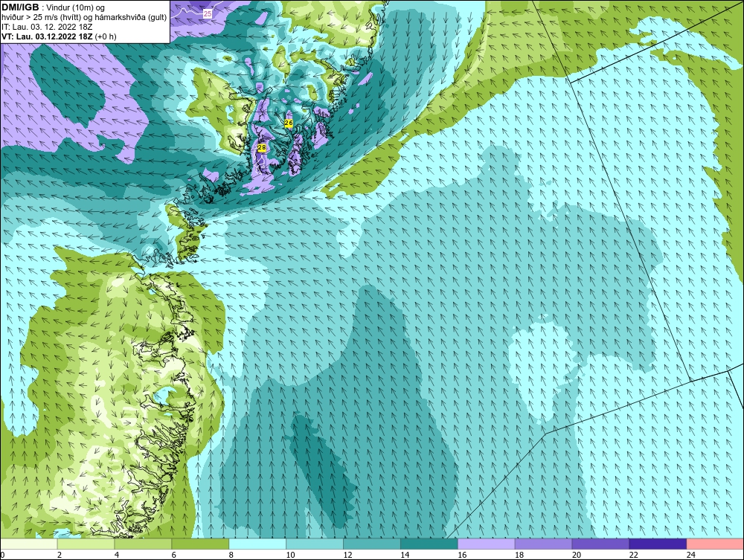Click the legend value 8
744x560 pixels.
(231, 555)
